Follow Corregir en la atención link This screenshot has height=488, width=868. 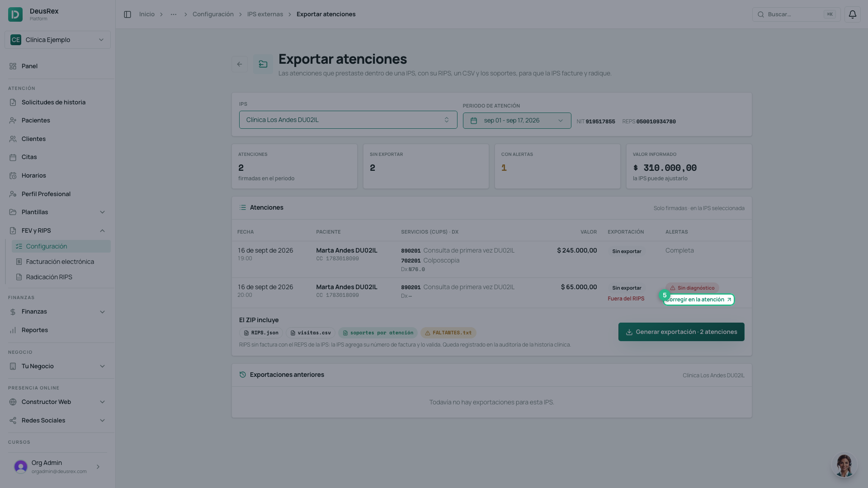pyautogui.click(x=699, y=300)
